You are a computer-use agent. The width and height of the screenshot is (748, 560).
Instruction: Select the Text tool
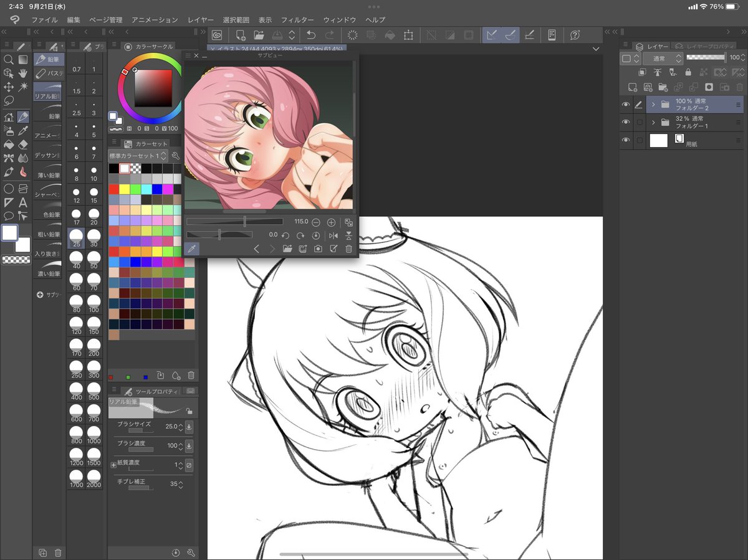coord(22,201)
